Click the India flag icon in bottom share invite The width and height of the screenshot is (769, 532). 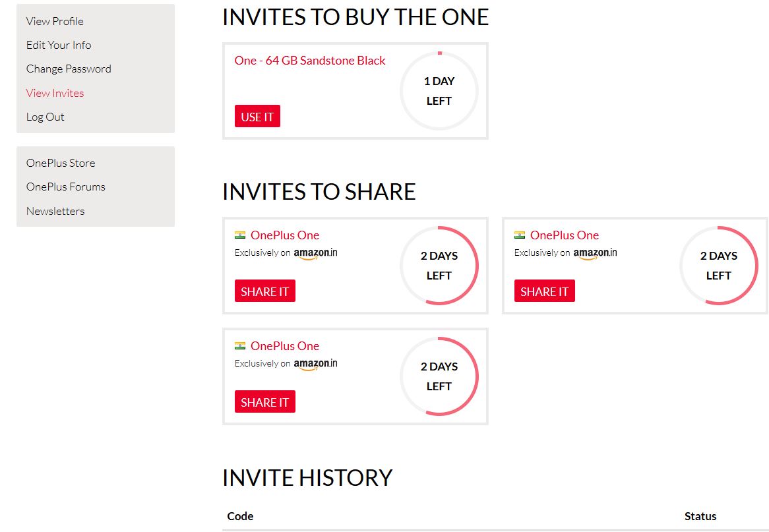(240, 345)
